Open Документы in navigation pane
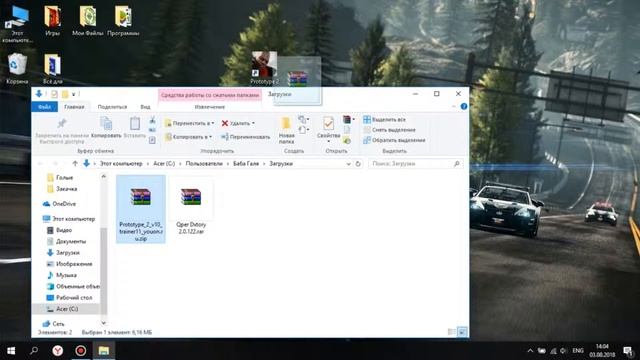Image resolution: width=640 pixels, height=360 pixels. 66,241
